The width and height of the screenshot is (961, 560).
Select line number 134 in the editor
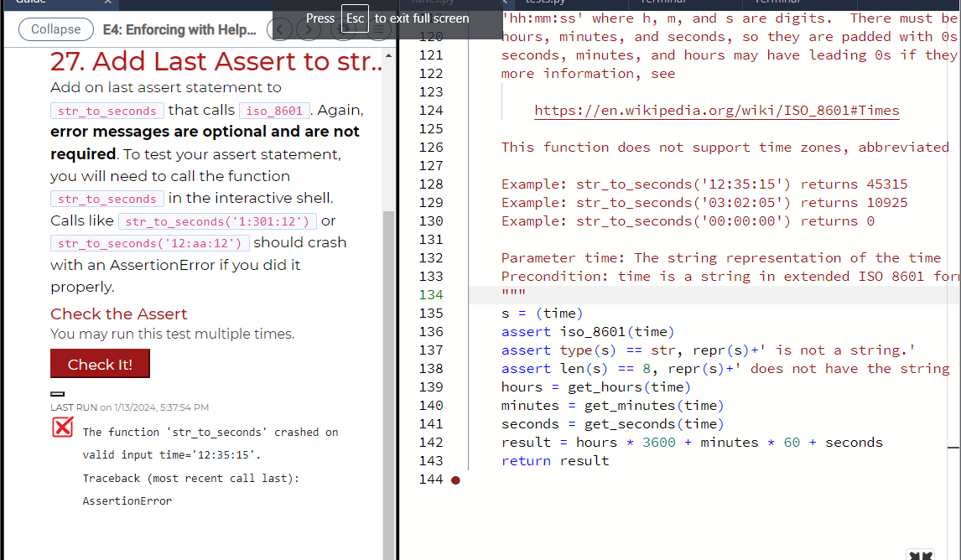[431, 294]
